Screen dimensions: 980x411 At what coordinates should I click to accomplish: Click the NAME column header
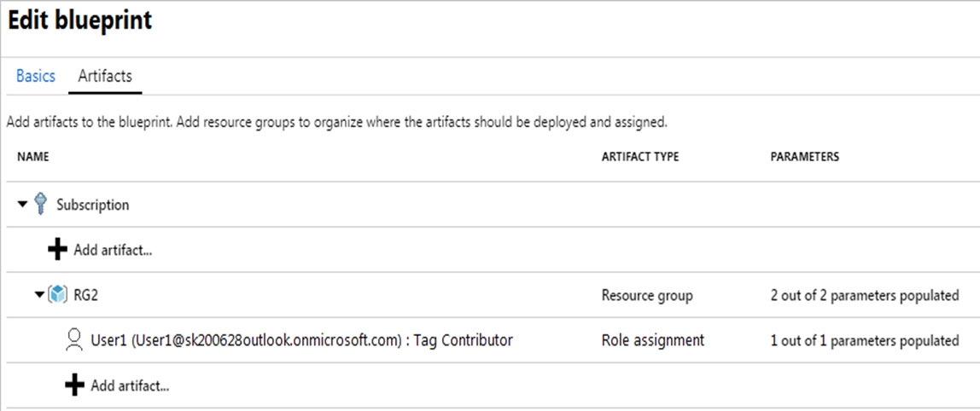click(x=32, y=157)
